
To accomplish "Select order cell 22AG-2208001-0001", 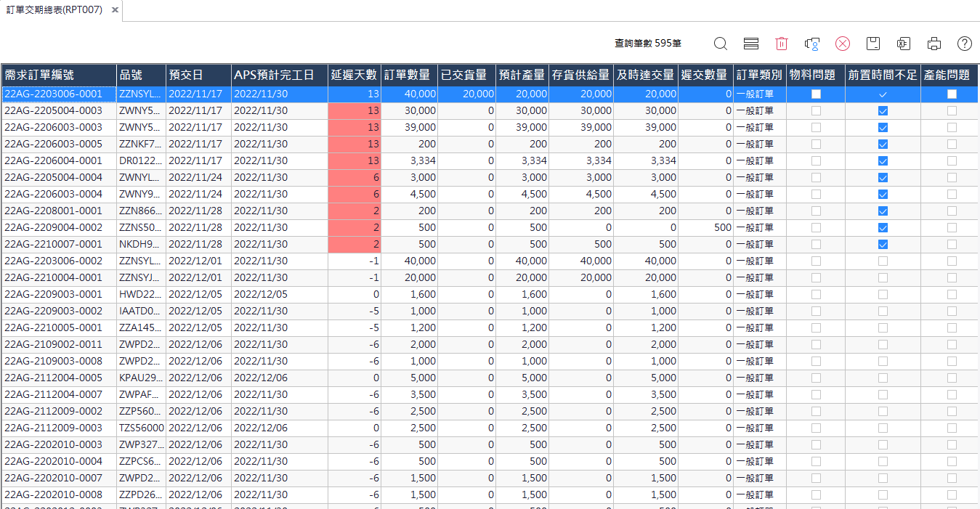I will click(x=59, y=211).
